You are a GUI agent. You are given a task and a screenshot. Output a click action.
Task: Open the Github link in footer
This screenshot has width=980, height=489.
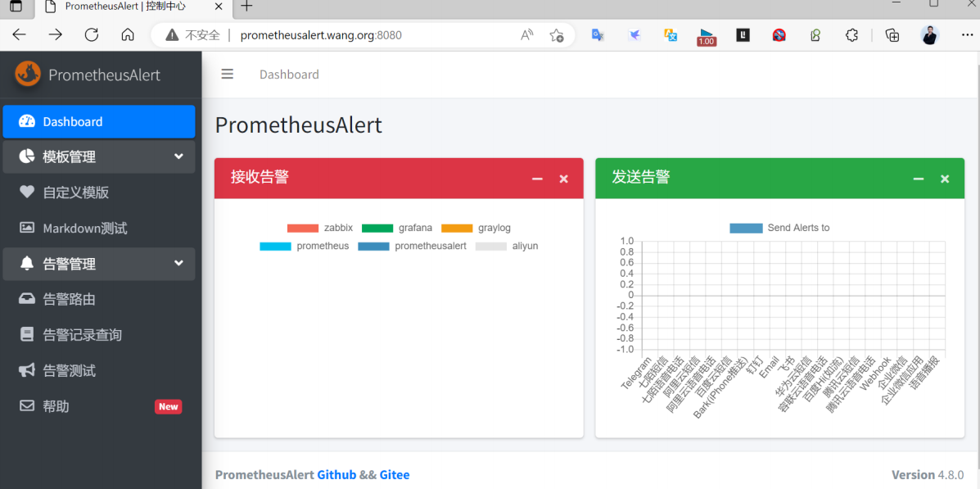point(336,474)
